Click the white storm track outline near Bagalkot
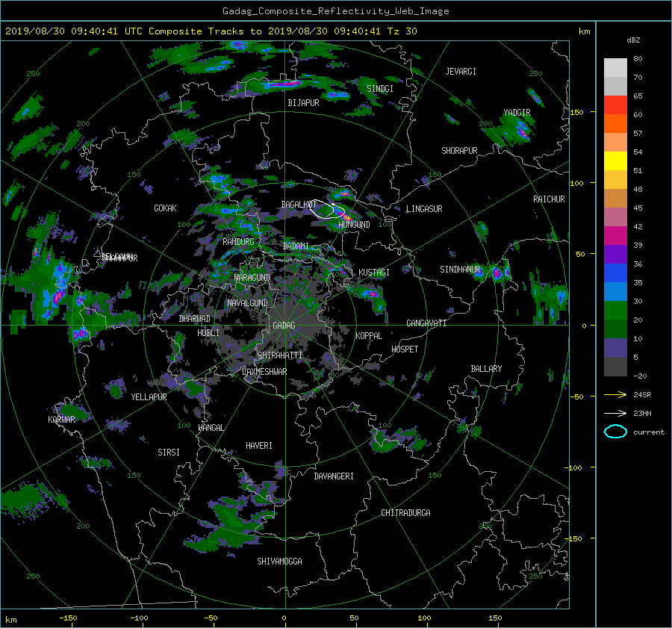The image size is (672, 628). pos(327,209)
